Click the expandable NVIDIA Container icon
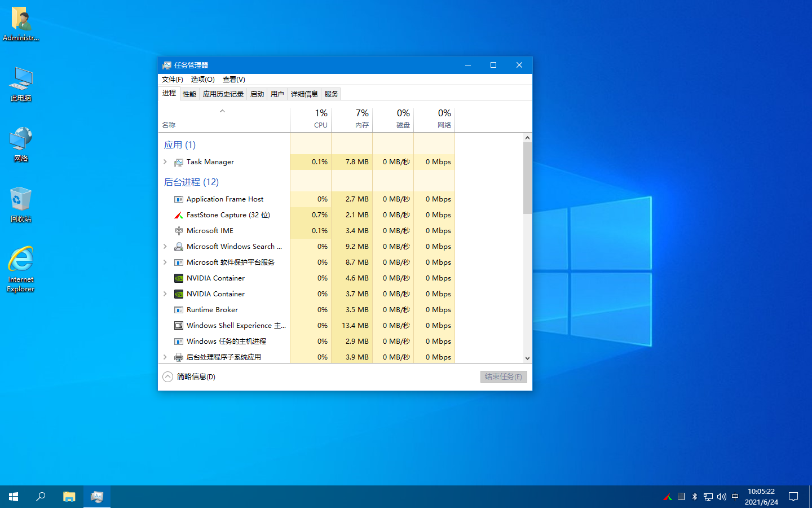Image resolution: width=812 pixels, height=508 pixels. pyautogui.click(x=179, y=294)
